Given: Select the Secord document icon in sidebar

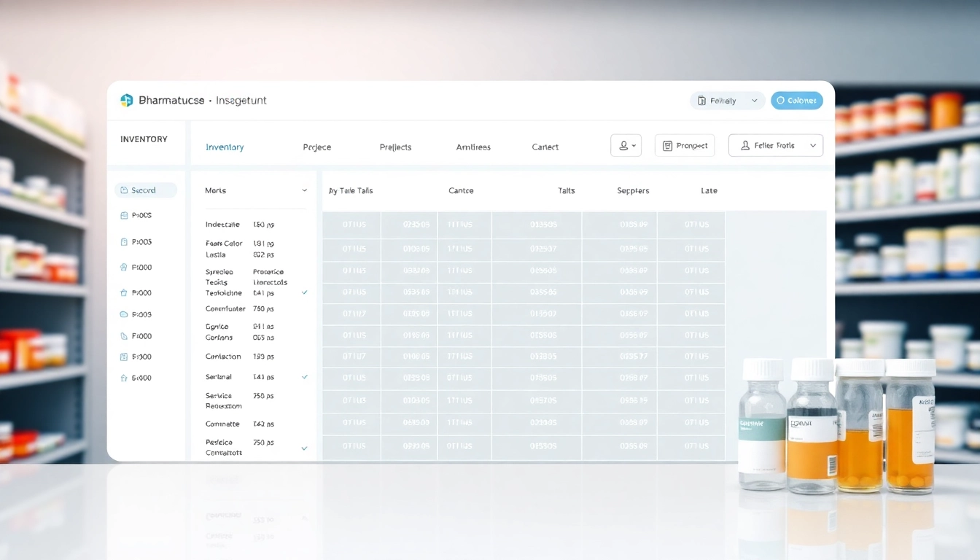Looking at the screenshot, I should pyautogui.click(x=123, y=190).
